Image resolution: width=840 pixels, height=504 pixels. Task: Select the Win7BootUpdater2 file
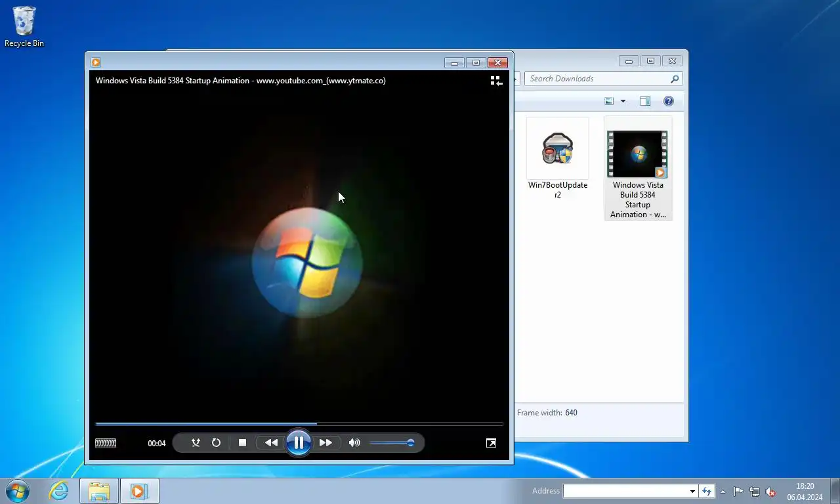pos(558,159)
